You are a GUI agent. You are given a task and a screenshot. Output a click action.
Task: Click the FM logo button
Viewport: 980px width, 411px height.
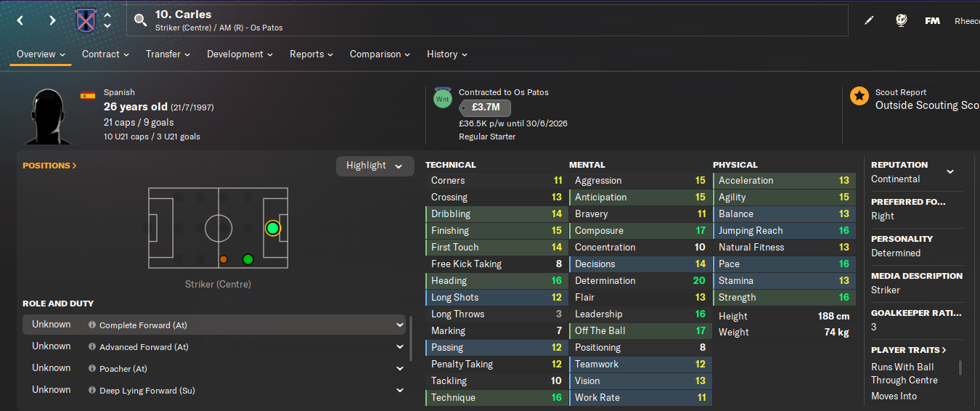[933, 20]
